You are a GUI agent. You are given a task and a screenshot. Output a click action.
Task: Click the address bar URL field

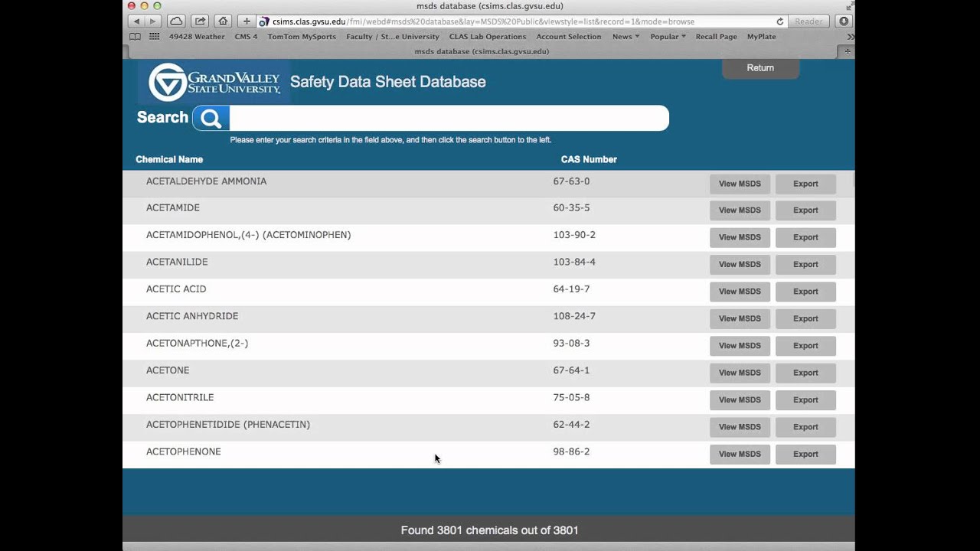pyautogui.click(x=521, y=21)
